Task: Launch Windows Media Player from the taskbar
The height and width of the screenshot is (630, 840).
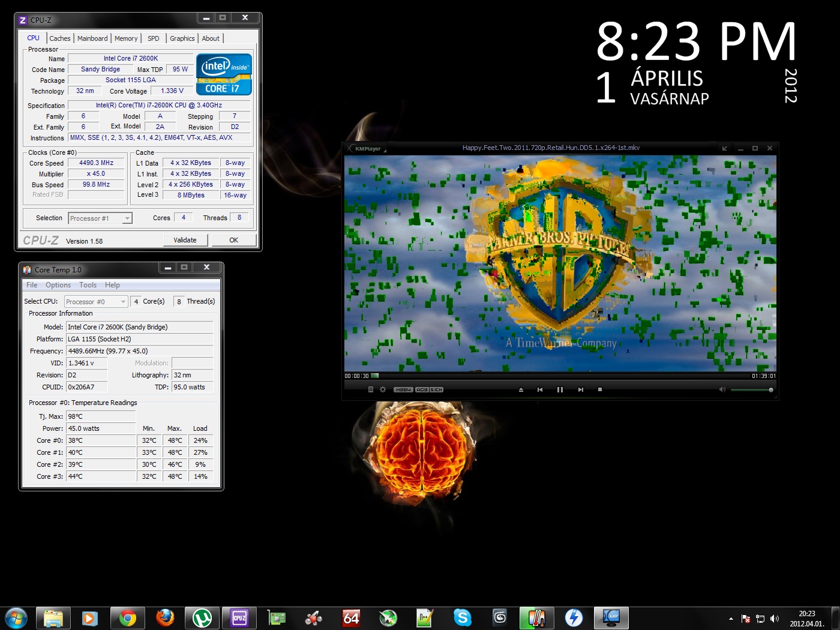Action: (91, 618)
